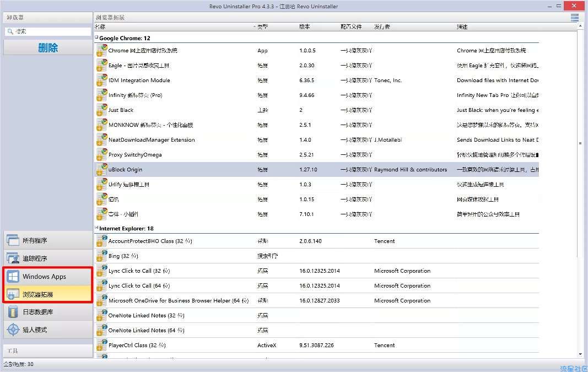588x372 pixels.
Task: Click the list scrollbar's down arrow
Action: click(x=580, y=354)
